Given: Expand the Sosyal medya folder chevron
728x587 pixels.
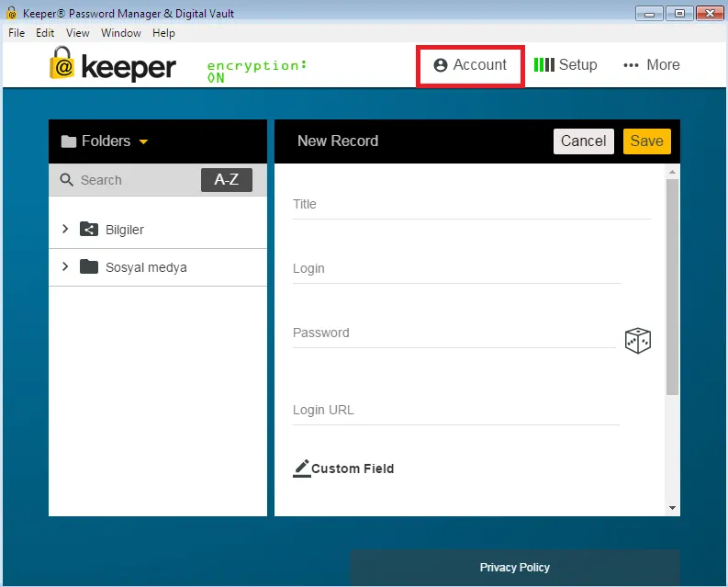Looking at the screenshot, I should click(x=65, y=266).
